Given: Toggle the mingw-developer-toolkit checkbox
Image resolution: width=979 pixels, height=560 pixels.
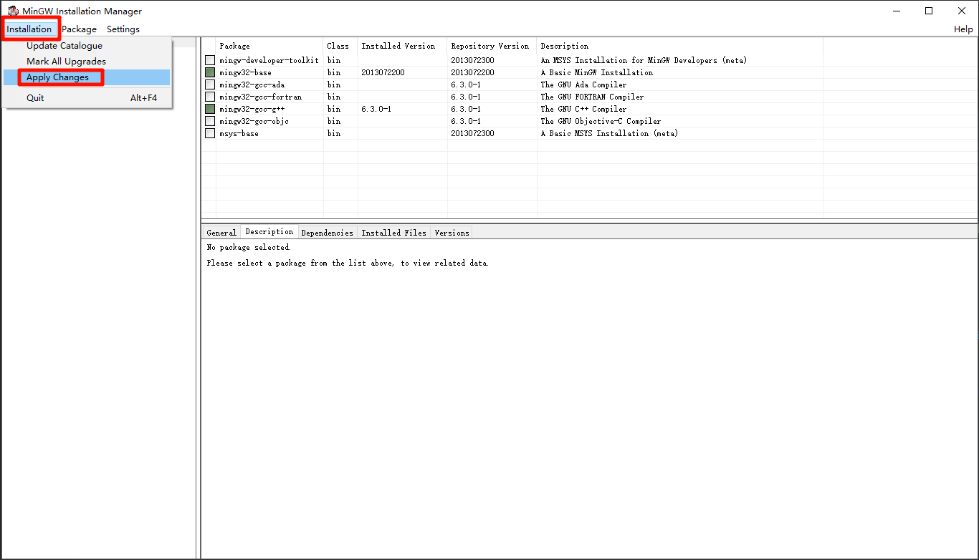Looking at the screenshot, I should pyautogui.click(x=210, y=60).
